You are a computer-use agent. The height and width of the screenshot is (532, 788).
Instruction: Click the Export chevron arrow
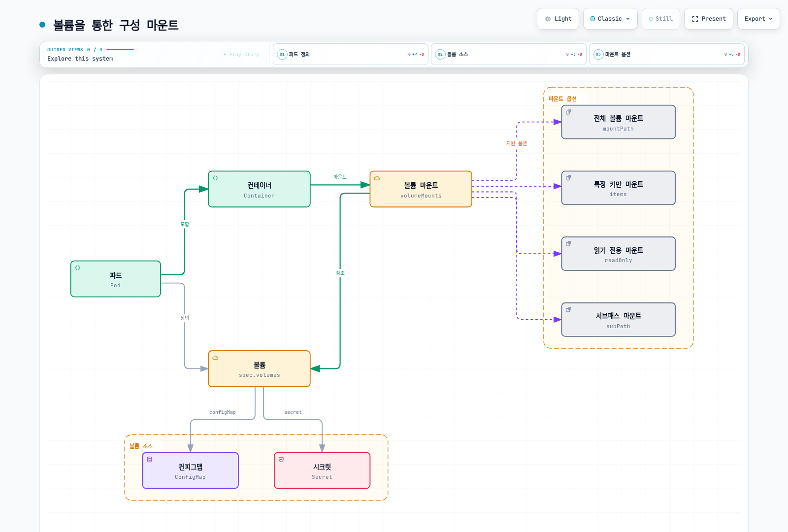[x=771, y=19]
